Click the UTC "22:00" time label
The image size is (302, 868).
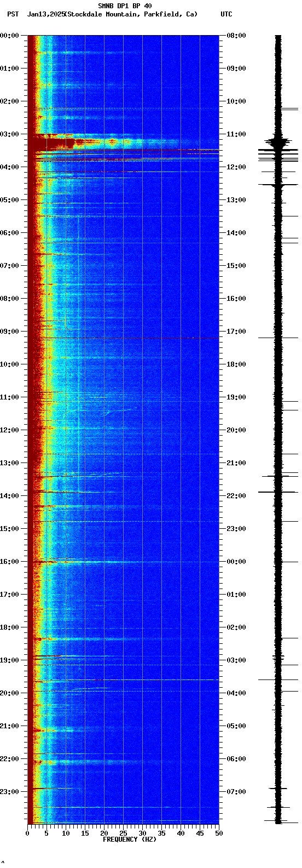(x=236, y=496)
